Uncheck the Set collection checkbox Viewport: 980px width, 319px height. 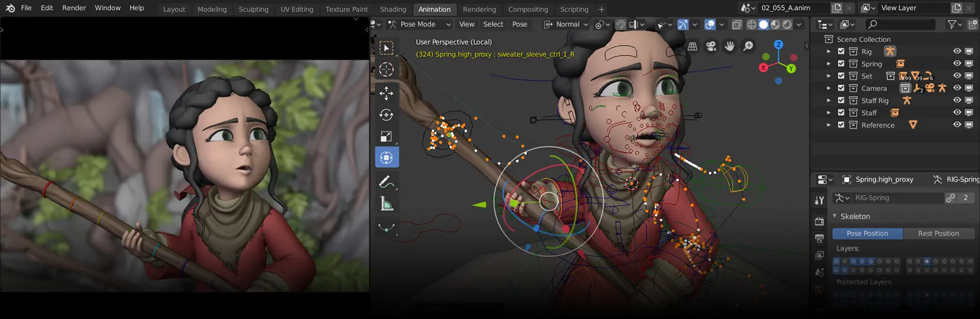(x=841, y=76)
